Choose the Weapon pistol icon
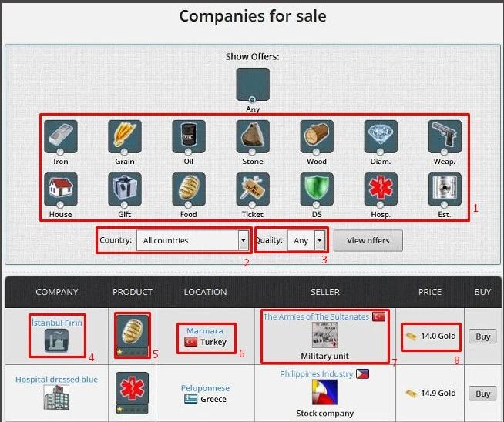 click(x=445, y=136)
